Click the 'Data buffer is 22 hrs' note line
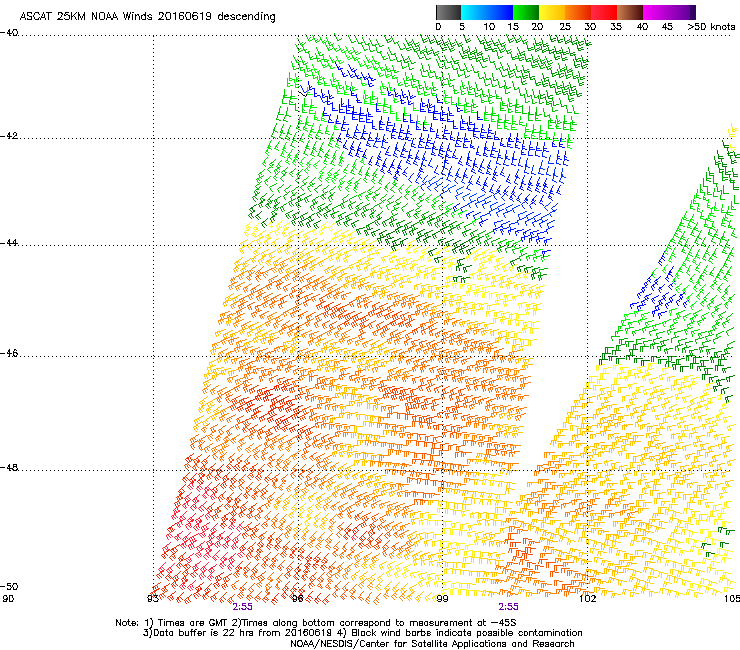 [362, 633]
